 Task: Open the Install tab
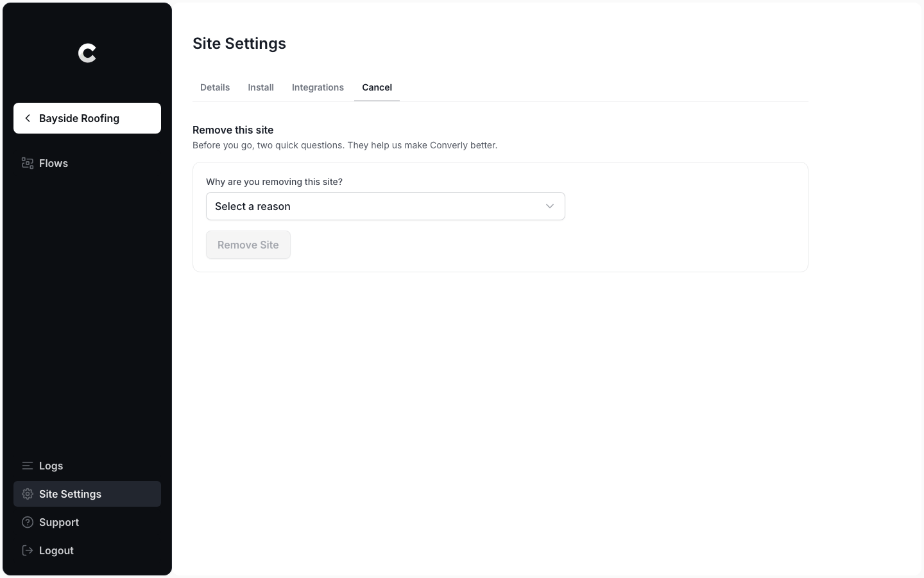point(261,87)
